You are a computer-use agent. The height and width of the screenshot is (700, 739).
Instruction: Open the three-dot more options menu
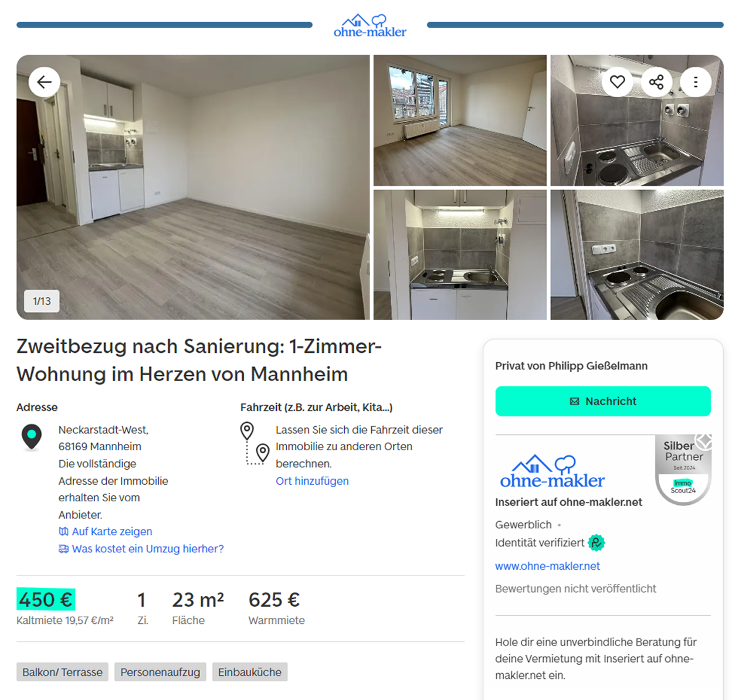click(x=696, y=82)
